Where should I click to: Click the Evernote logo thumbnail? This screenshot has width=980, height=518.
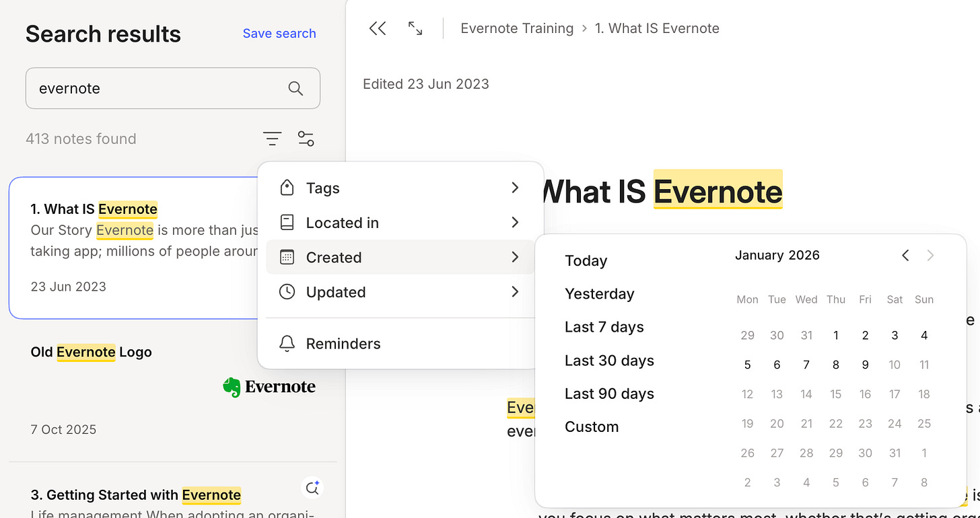(269, 387)
